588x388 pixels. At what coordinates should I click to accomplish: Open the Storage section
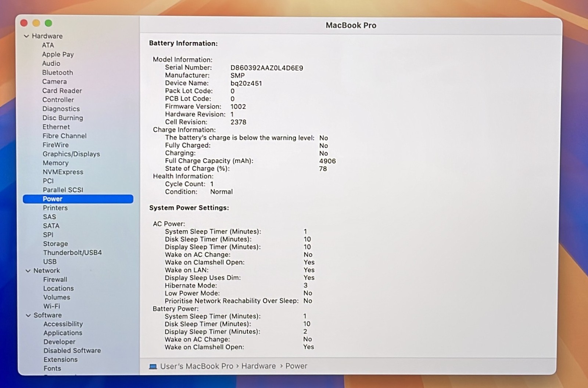tap(55, 243)
